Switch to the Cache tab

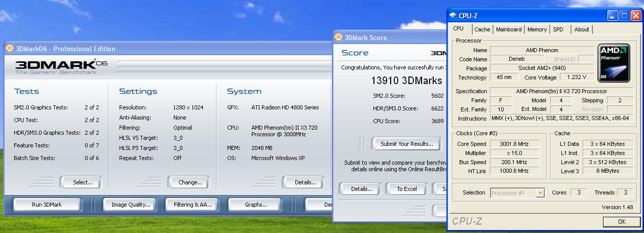pos(482,29)
